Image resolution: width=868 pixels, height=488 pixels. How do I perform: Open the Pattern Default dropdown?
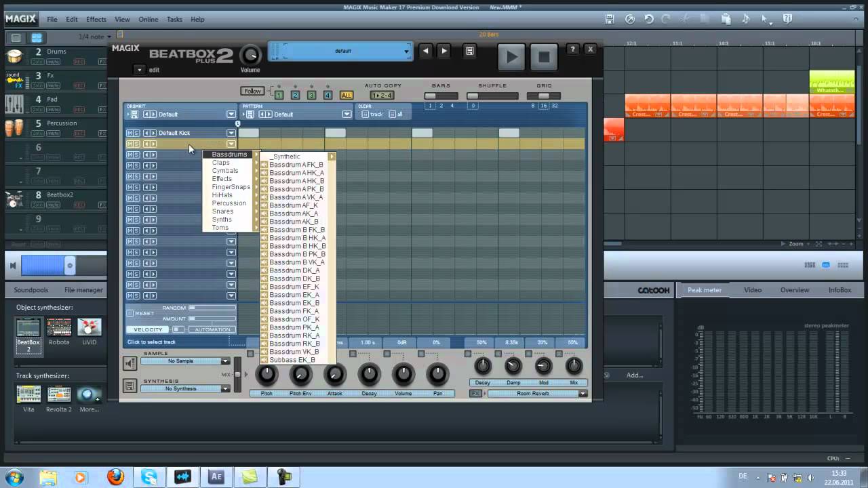tap(347, 115)
